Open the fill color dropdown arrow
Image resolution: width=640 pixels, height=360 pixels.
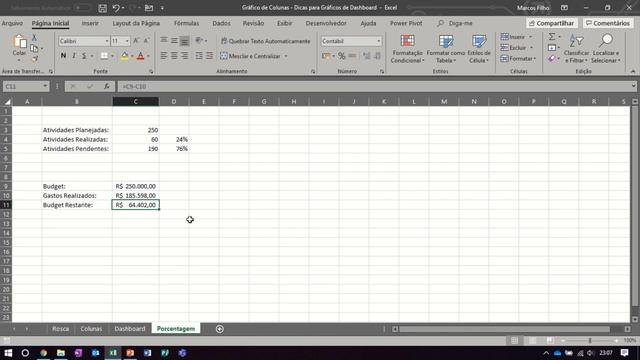(132, 56)
